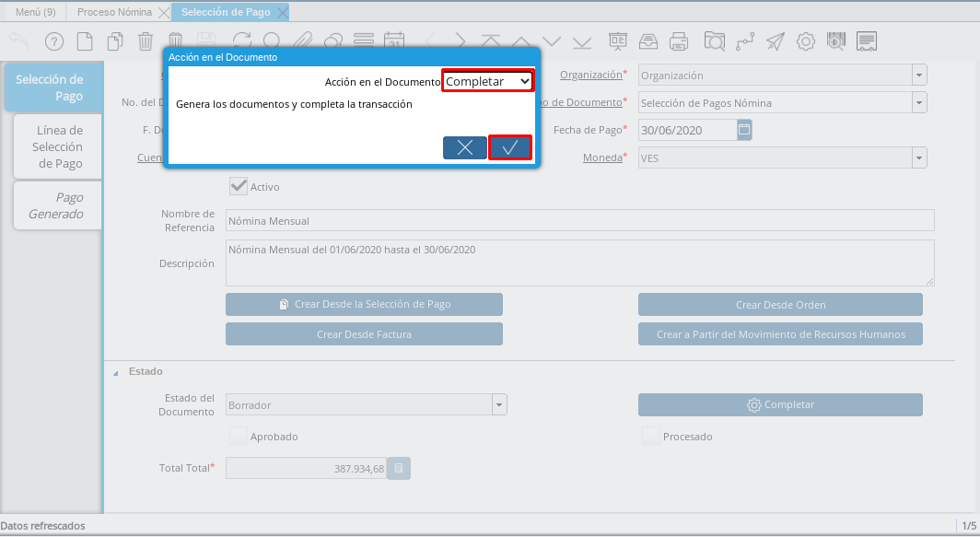The image size is (980, 537).
Task: Open the workflow nodes icon
Action: click(745, 41)
